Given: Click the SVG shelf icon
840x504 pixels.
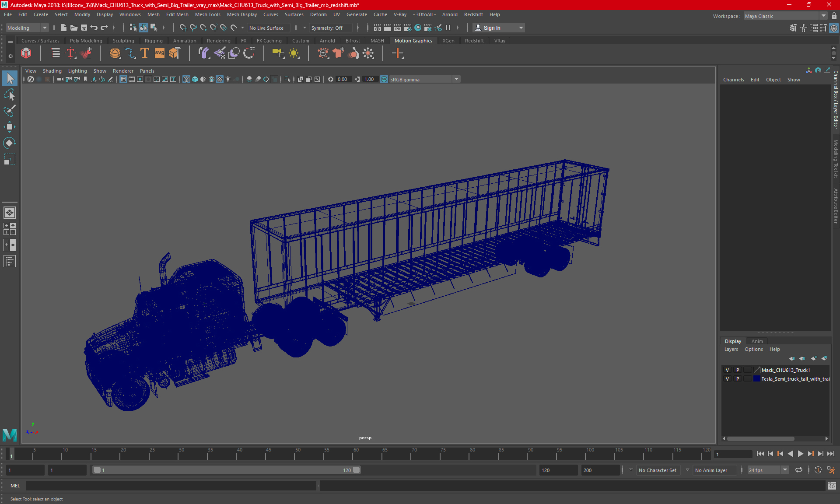Looking at the screenshot, I should tap(160, 53).
